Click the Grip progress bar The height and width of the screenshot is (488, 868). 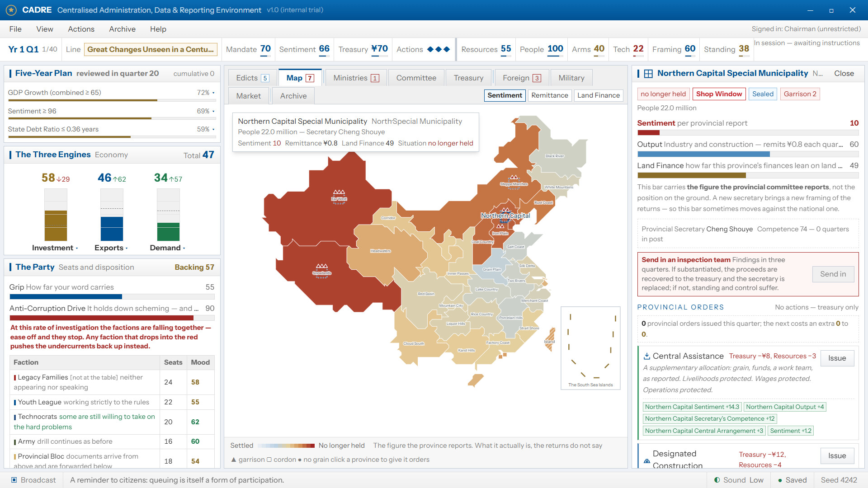[112, 297]
